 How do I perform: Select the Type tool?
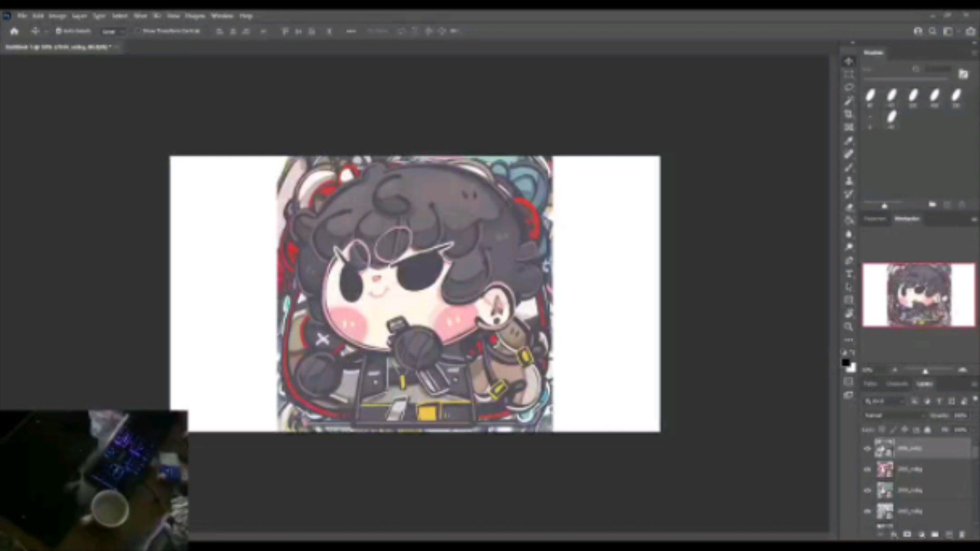point(849,273)
